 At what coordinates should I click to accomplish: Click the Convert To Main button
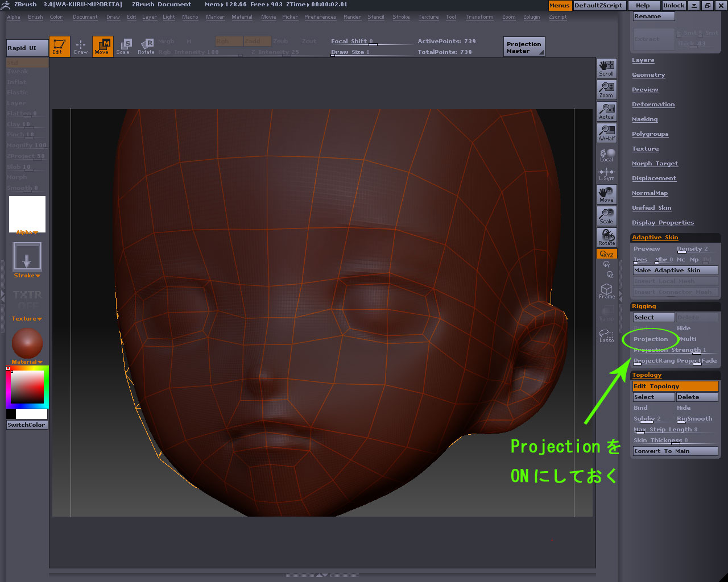tap(675, 451)
